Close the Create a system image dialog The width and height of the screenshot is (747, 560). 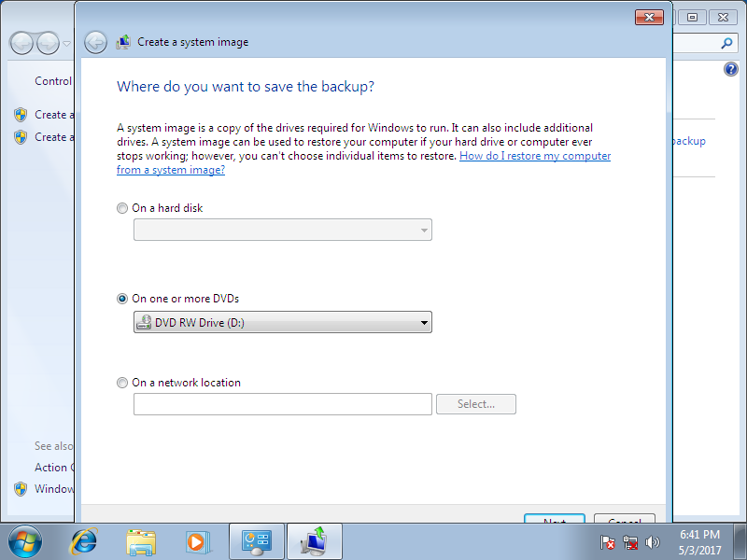point(649,18)
